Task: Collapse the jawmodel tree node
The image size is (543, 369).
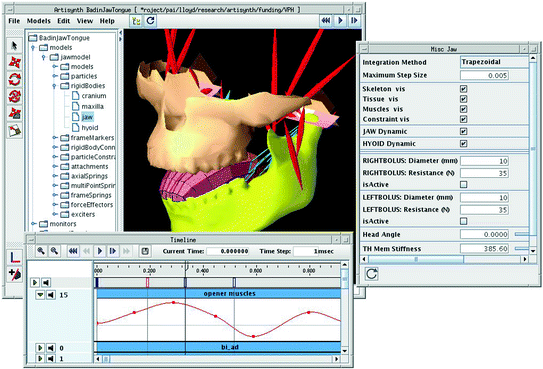Action: point(44,57)
